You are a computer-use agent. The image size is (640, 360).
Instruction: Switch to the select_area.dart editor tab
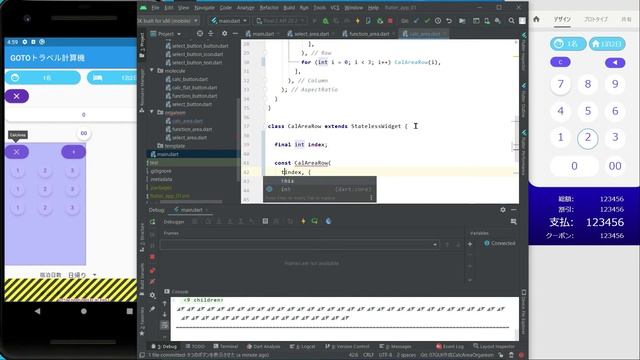coord(311,34)
